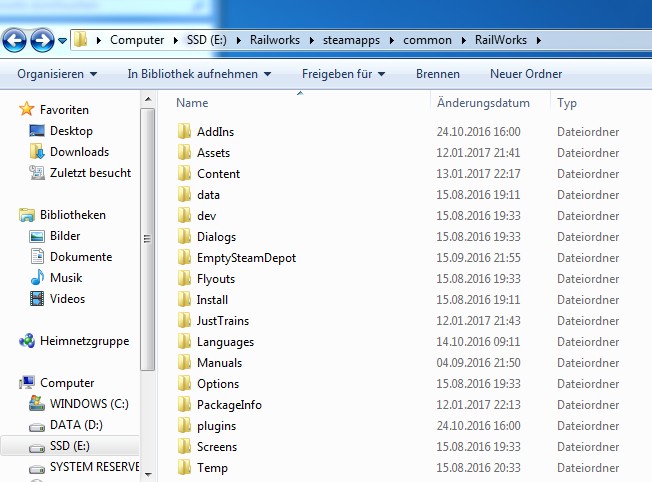
Task: Create a folder with Neuer Ordner
Action: coord(526,74)
